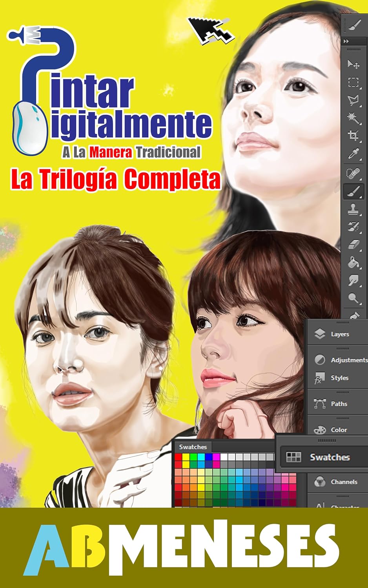Image resolution: width=368 pixels, height=588 pixels.
Task: Pick the pure blue swatch in first row
Action: [209, 457]
